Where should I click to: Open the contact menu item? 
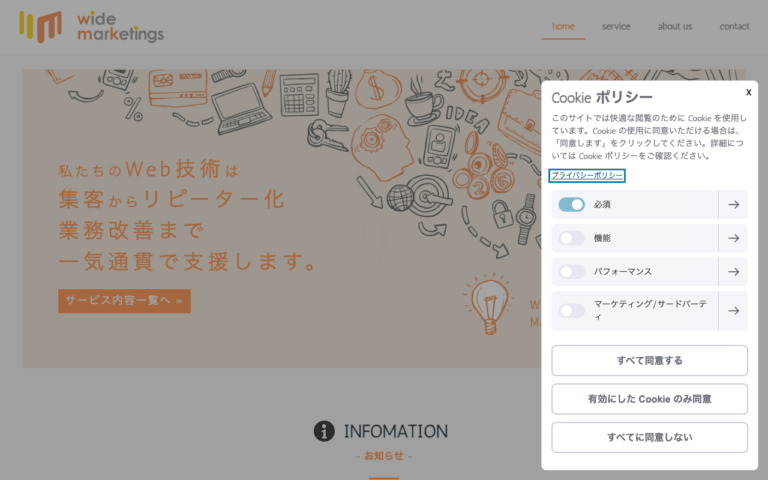(734, 26)
